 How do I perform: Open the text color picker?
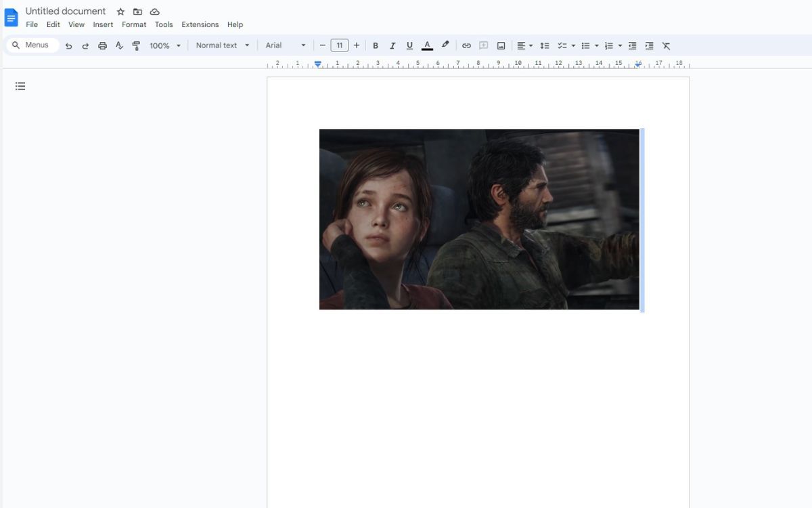(x=427, y=45)
